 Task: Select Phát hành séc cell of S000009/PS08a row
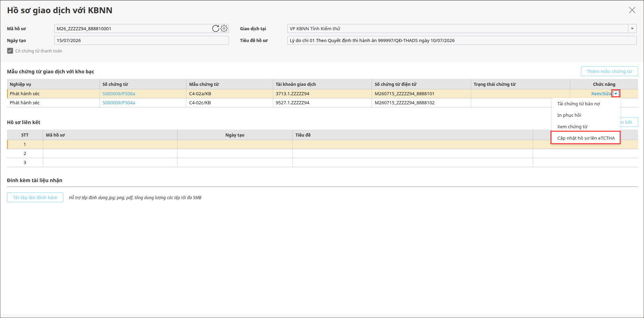[x=53, y=93]
